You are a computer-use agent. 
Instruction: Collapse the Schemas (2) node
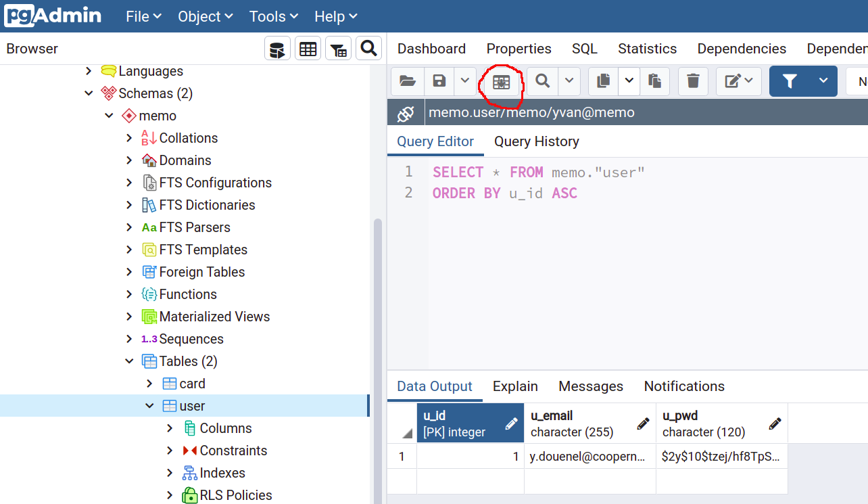point(89,93)
